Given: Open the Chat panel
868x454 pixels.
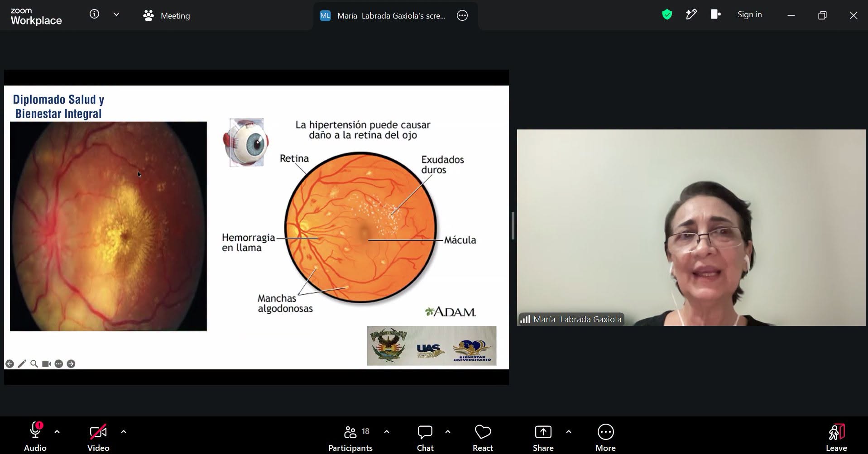Looking at the screenshot, I should point(425,438).
